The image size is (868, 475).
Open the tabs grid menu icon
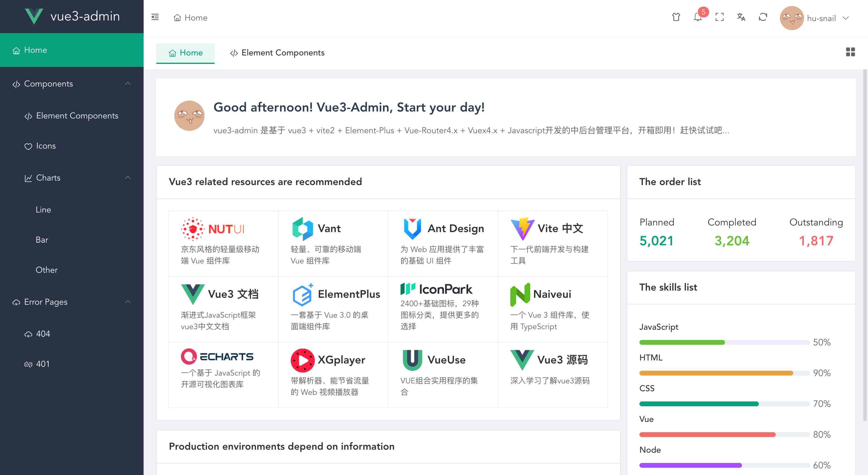pos(850,52)
